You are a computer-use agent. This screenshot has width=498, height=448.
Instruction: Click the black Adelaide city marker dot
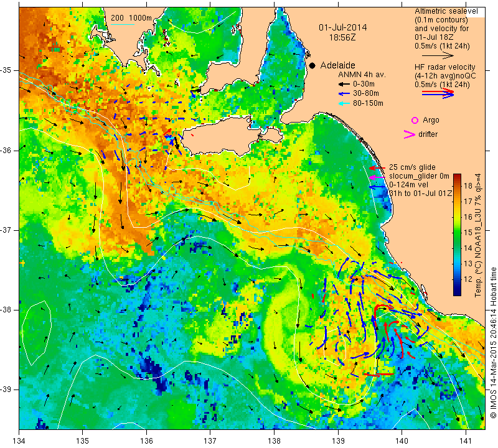(312, 65)
